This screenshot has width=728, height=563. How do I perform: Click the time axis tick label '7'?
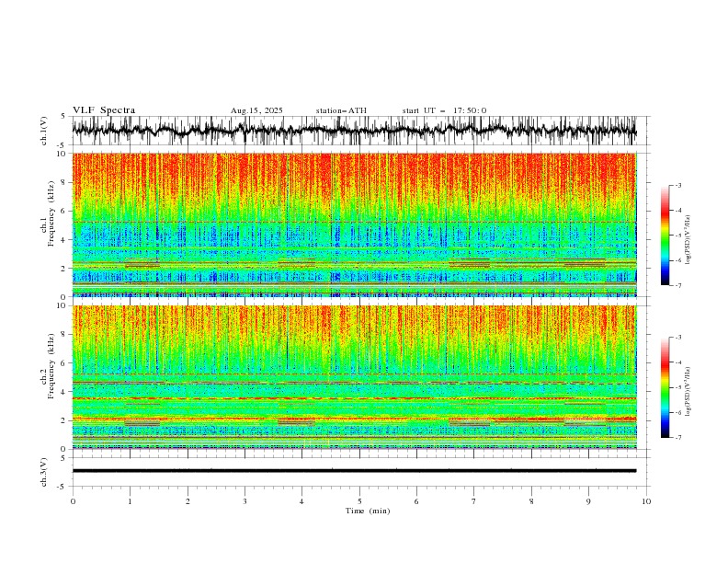pyautogui.click(x=474, y=501)
